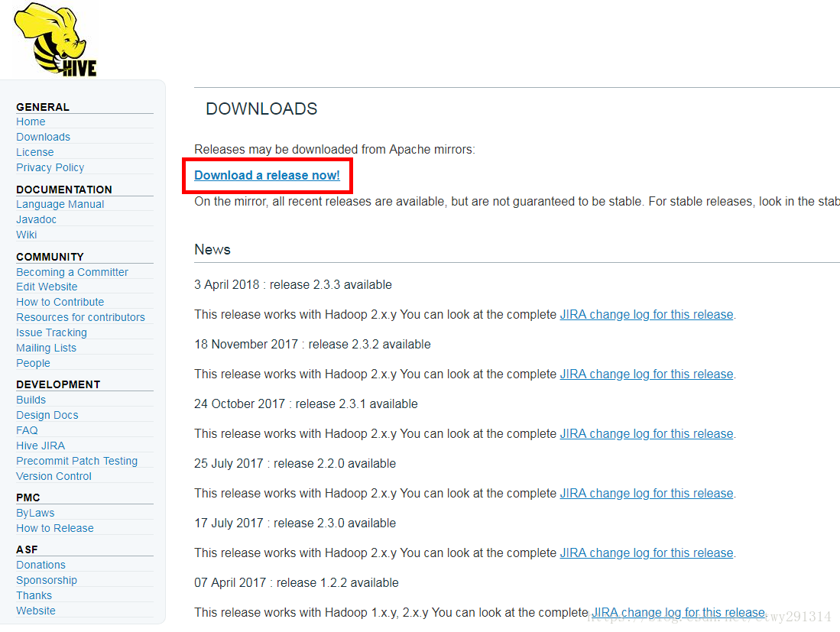Open JIRA change log for release 2.2.0
This screenshot has width=840, height=632.
(x=646, y=493)
